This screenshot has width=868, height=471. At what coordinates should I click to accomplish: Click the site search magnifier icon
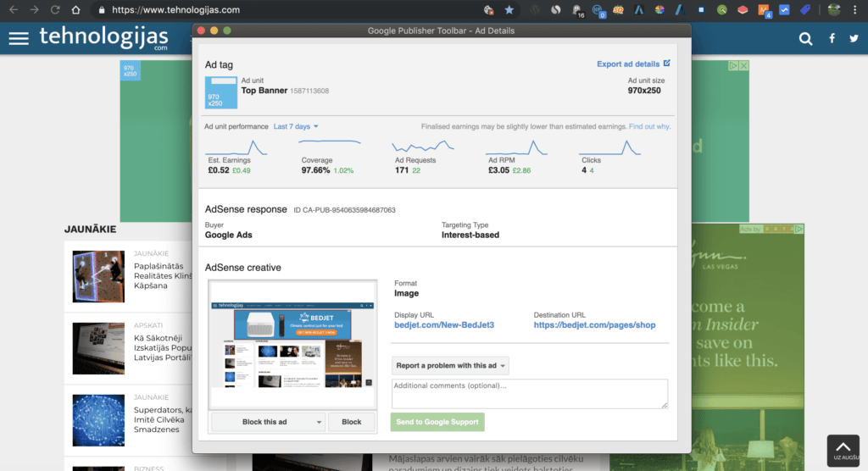(x=805, y=38)
